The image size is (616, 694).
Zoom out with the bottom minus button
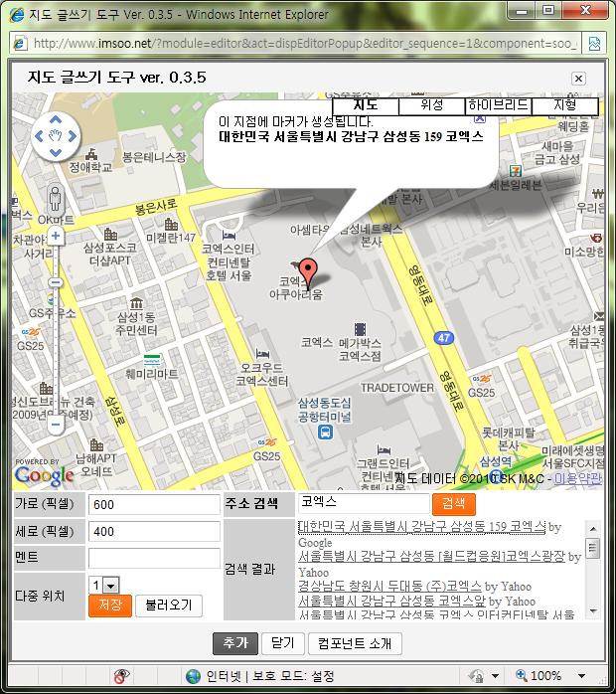click(x=56, y=425)
